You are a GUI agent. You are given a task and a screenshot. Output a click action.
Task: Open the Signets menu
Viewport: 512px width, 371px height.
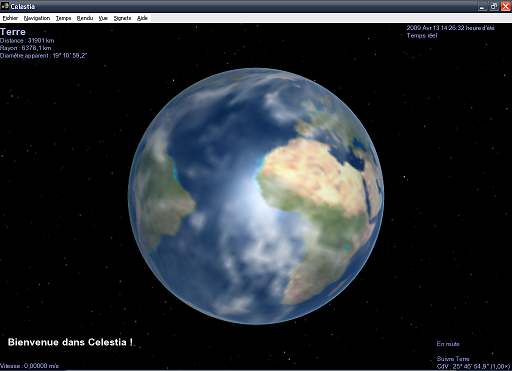tap(122, 18)
